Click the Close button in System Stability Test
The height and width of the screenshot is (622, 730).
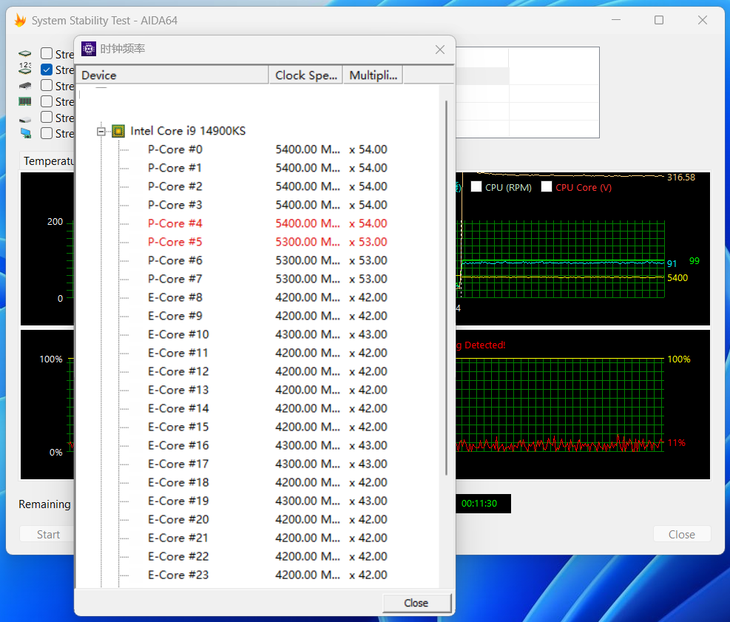[682, 534]
